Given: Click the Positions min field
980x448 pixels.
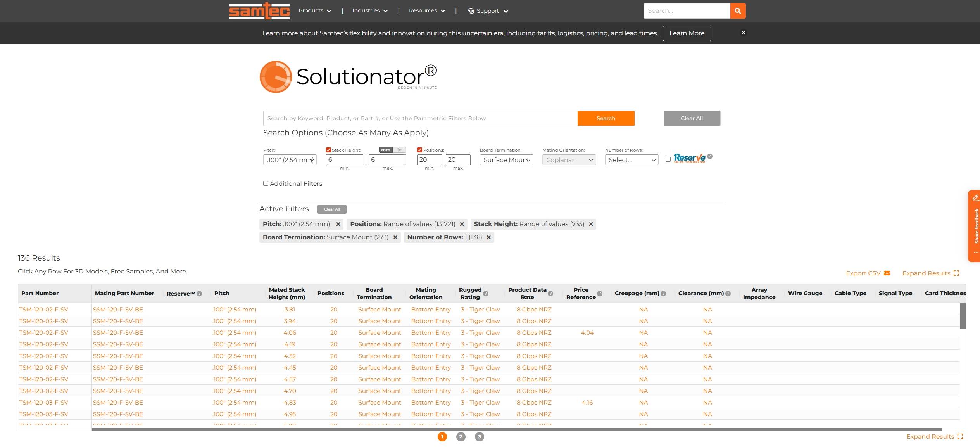Looking at the screenshot, I should click(430, 160).
